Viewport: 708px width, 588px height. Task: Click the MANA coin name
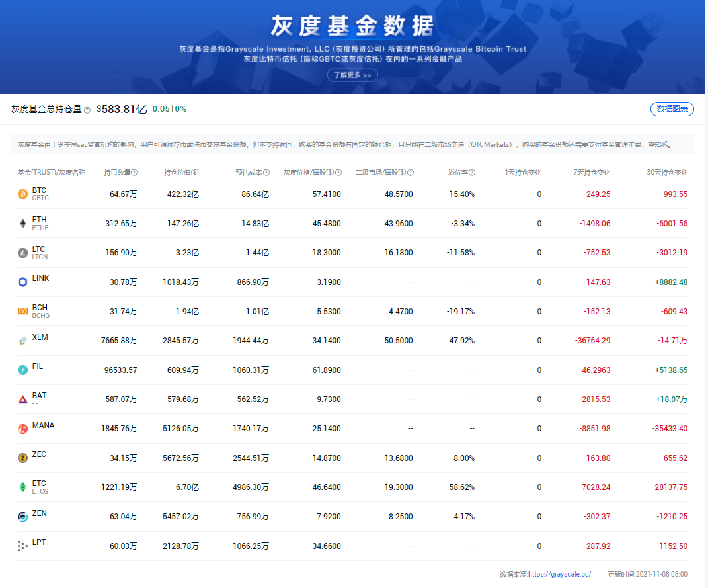[43, 425]
